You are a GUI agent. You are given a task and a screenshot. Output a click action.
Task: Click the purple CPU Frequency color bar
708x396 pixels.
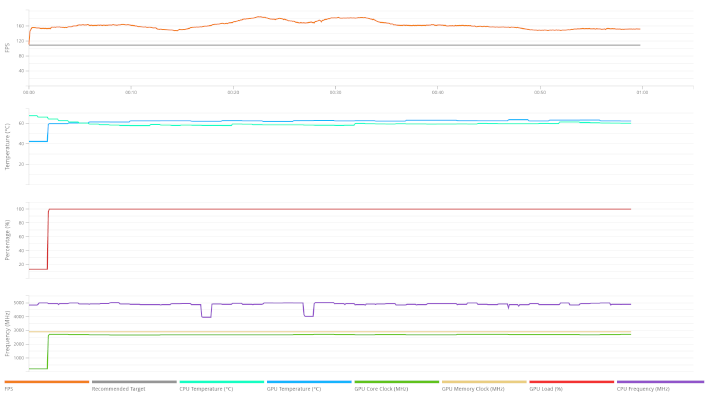[x=660, y=382]
